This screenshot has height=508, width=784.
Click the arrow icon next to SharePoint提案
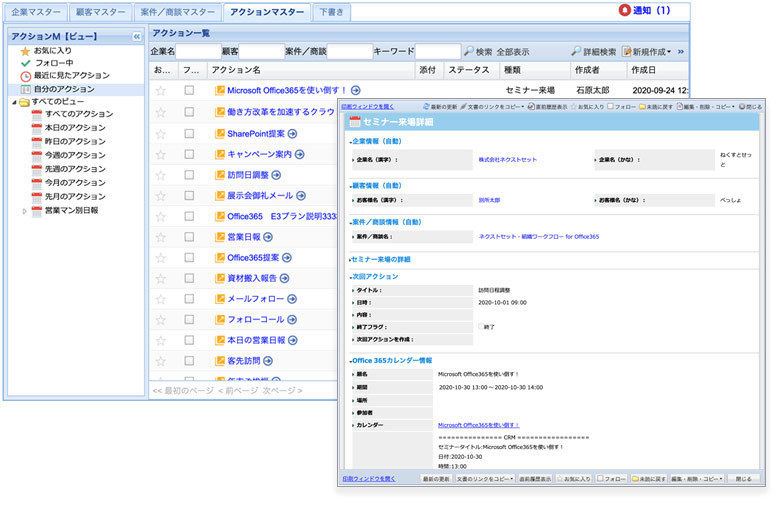point(292,134)
